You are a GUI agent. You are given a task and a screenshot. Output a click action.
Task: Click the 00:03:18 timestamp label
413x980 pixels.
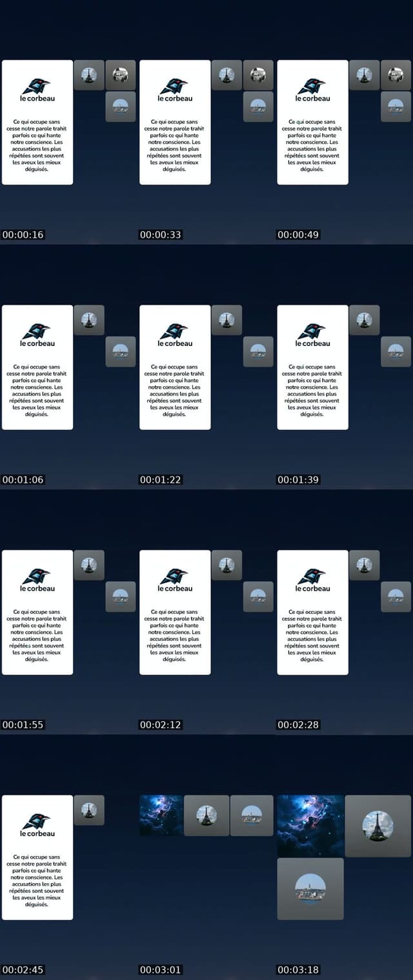(298, 970)
